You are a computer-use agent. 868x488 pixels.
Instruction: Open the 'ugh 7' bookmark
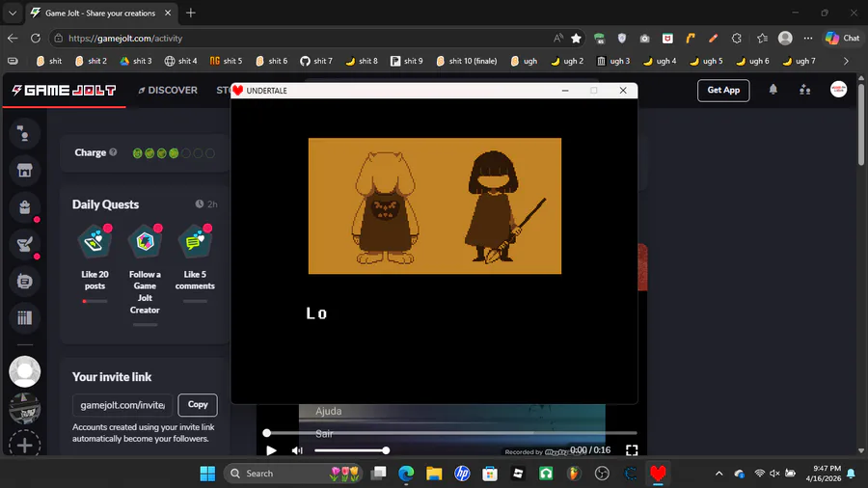[x=799, y=61]
